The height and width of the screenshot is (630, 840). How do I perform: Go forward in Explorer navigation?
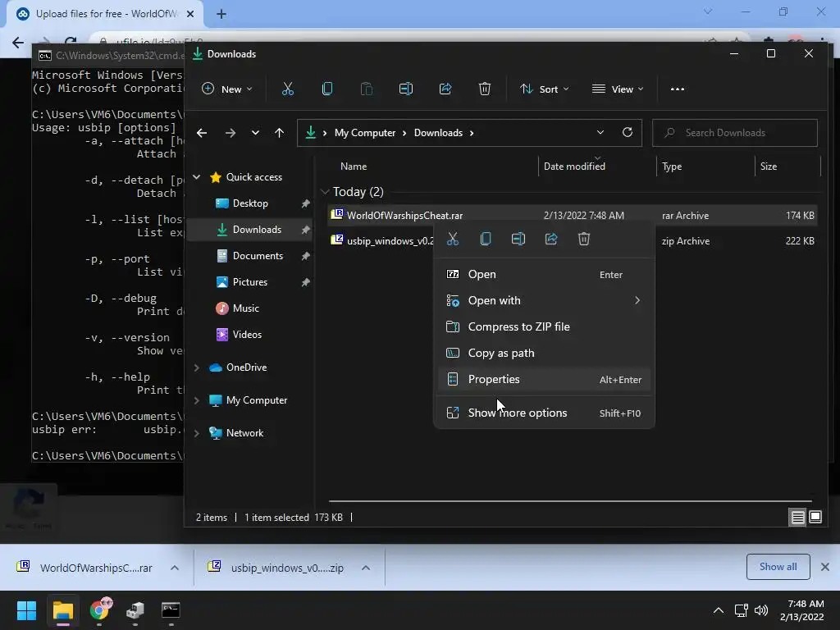click(231, 133)
